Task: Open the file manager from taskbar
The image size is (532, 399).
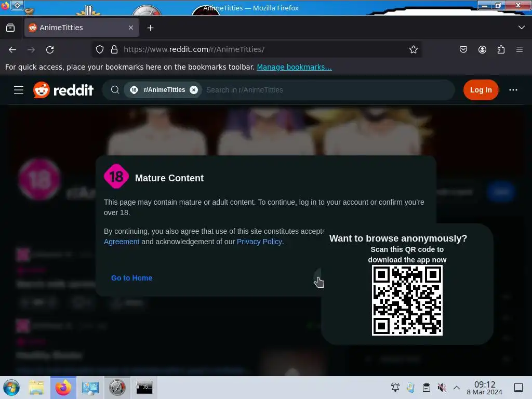Action: point(36,388)
